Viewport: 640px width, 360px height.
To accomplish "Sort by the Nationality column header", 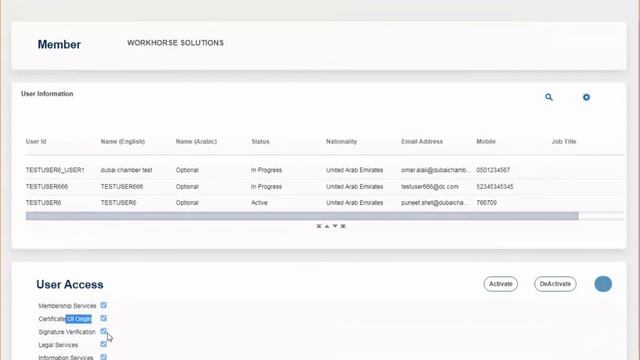I will coord(341,142).
